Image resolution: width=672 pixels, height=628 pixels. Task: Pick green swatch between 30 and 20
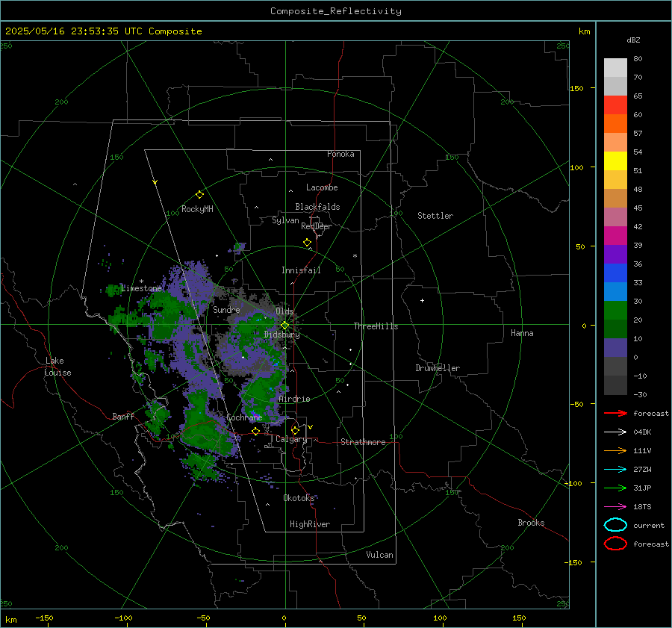pyautogui.click(x=615, y=310)
